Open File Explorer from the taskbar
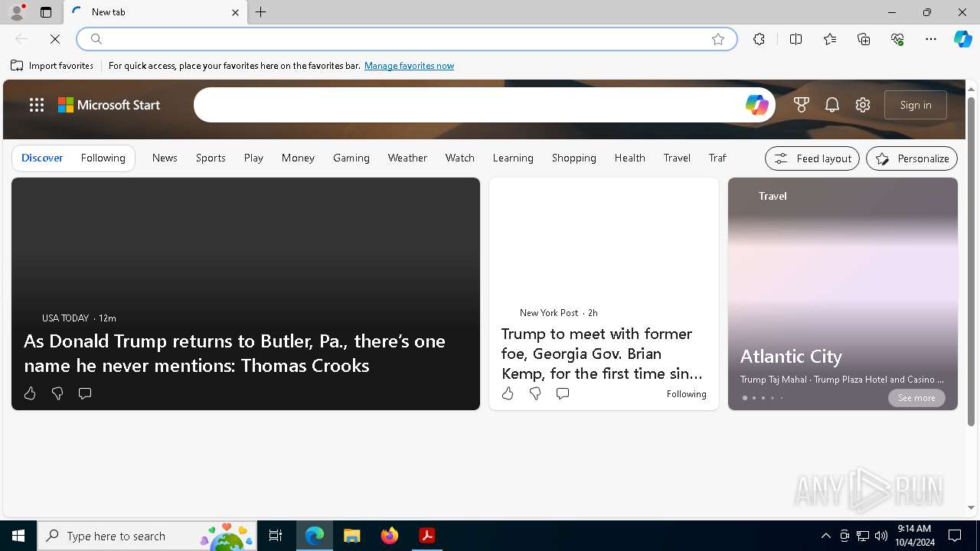 [352, 536]
